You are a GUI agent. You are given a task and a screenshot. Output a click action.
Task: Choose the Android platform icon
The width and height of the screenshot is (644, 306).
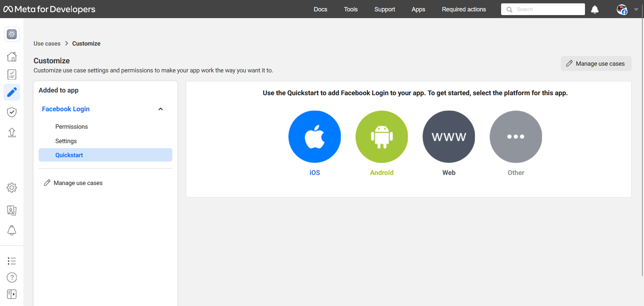[x=382, y=137]
